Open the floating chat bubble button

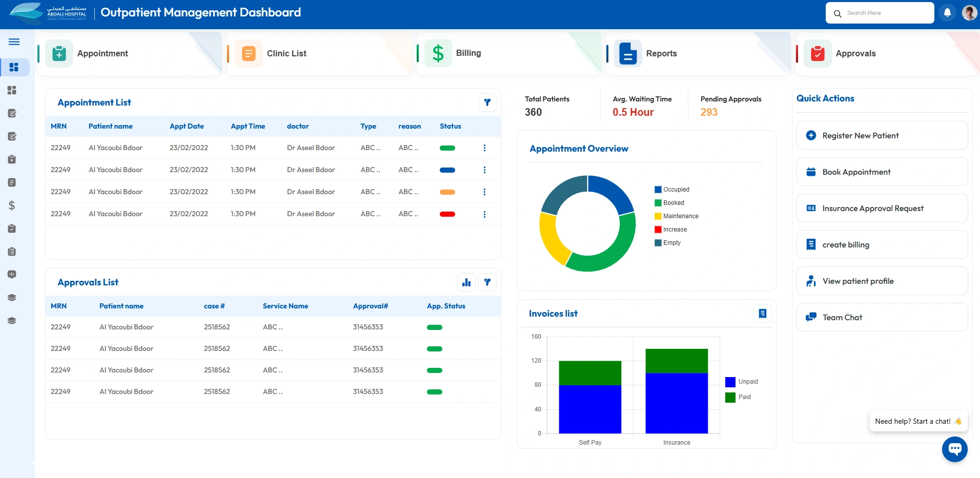pyautogui.click(x=954, y=449)
